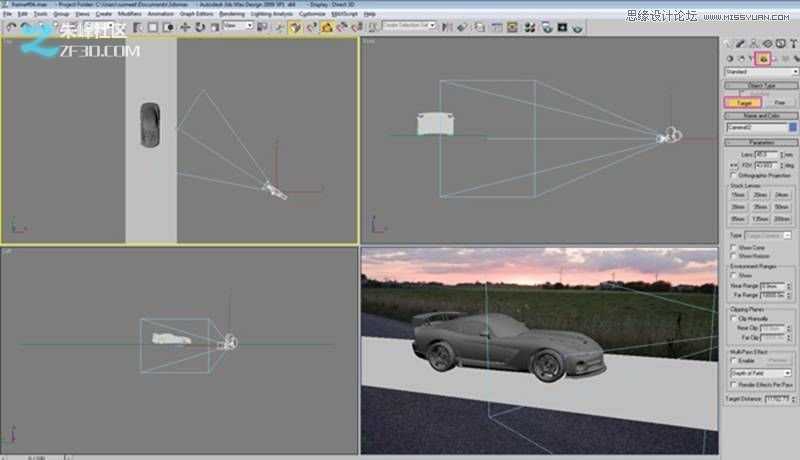The image size is (800, 460).
Task: Open the Rendering menu
Action: click(x=232, y=14)
